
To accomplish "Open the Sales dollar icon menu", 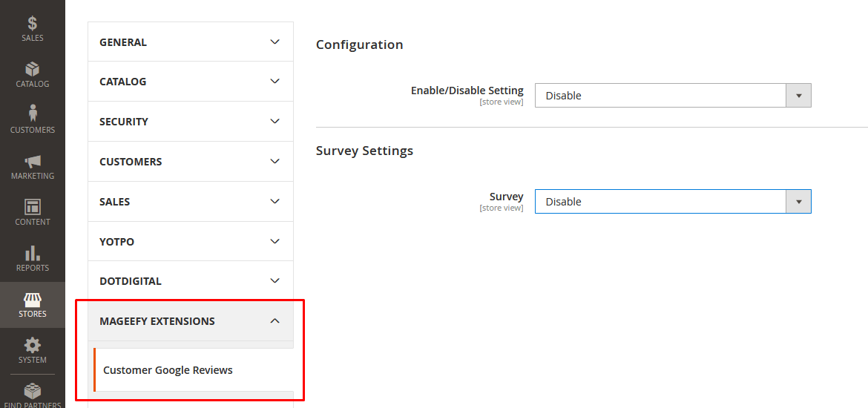I will pyautogui.click(x=33, y=24).
